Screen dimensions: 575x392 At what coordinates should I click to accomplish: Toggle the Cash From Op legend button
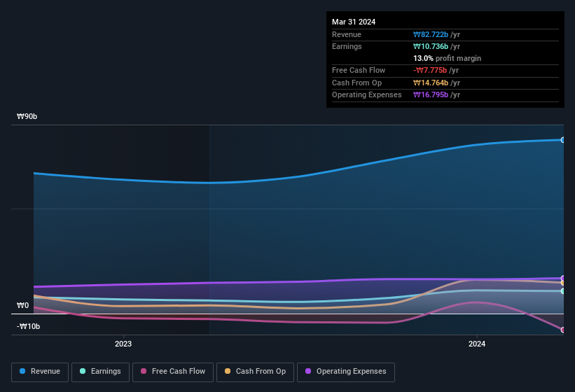(255, 372)
